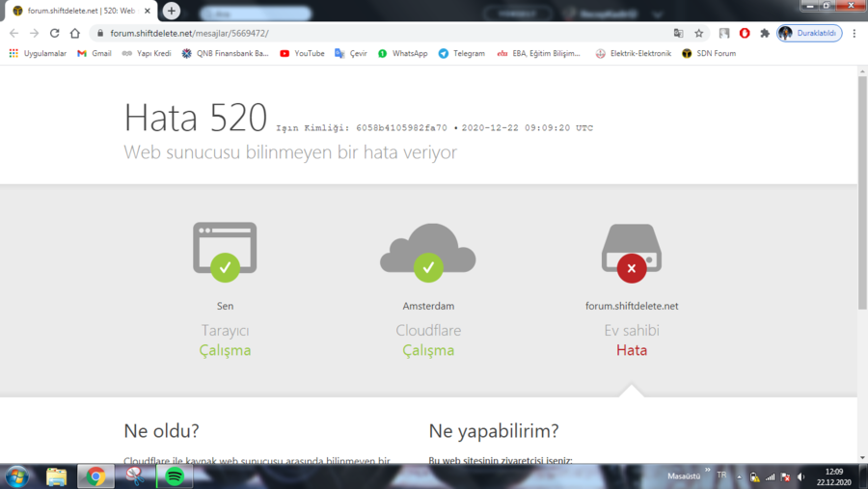This screenshot has height=489, width=868.
Task: Open the EBA Eğitim Bilişim bookmark
Action: click(538, 53)
